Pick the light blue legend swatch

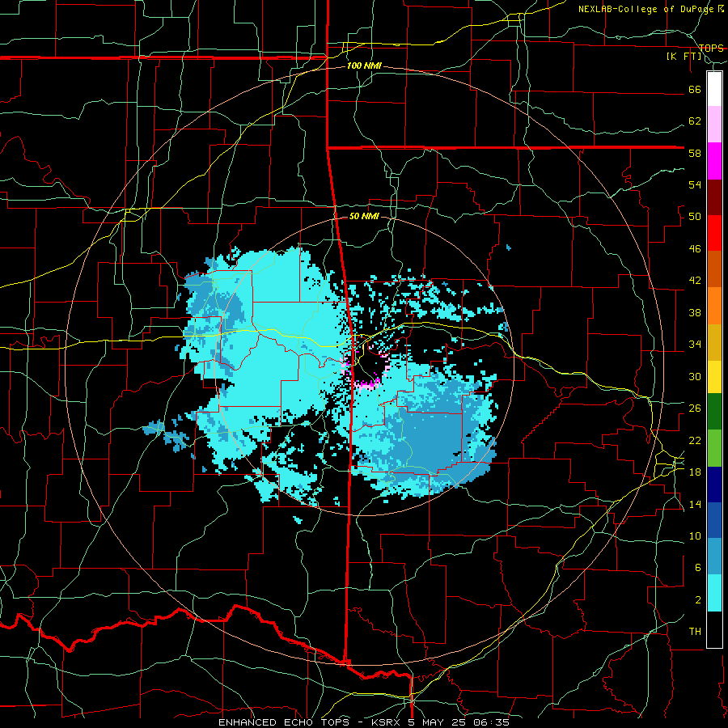pyautogui.click(x=714, y=557)
